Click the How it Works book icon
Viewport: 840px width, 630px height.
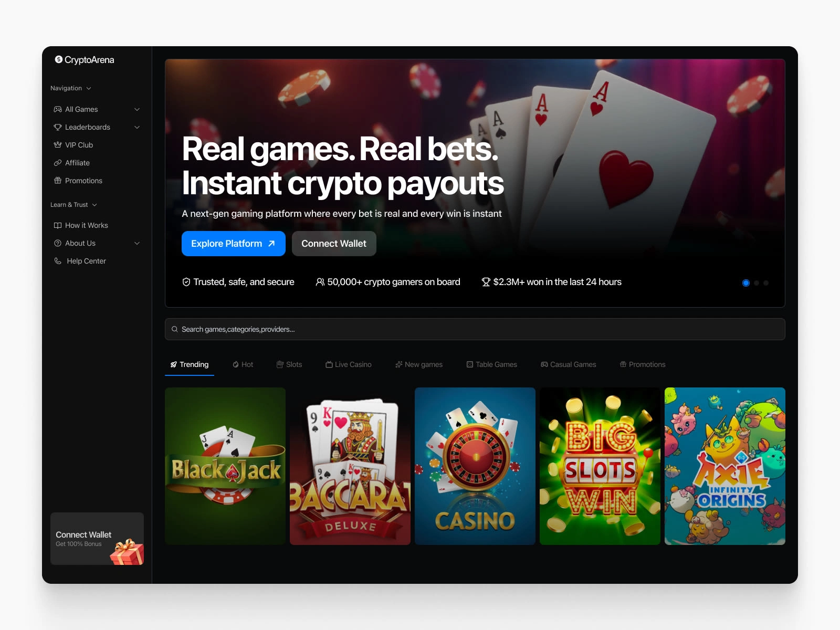point(58,225)
